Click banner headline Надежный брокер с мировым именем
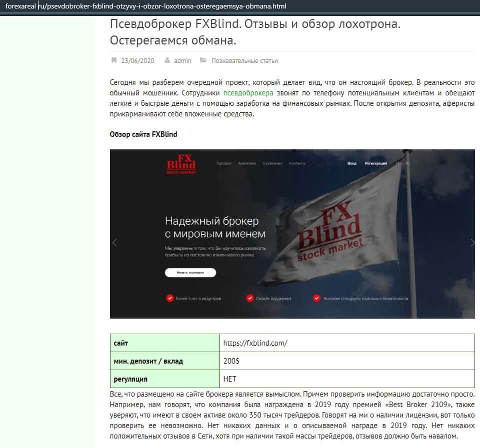Screen dimensions: 480x448 click(215, 227)
